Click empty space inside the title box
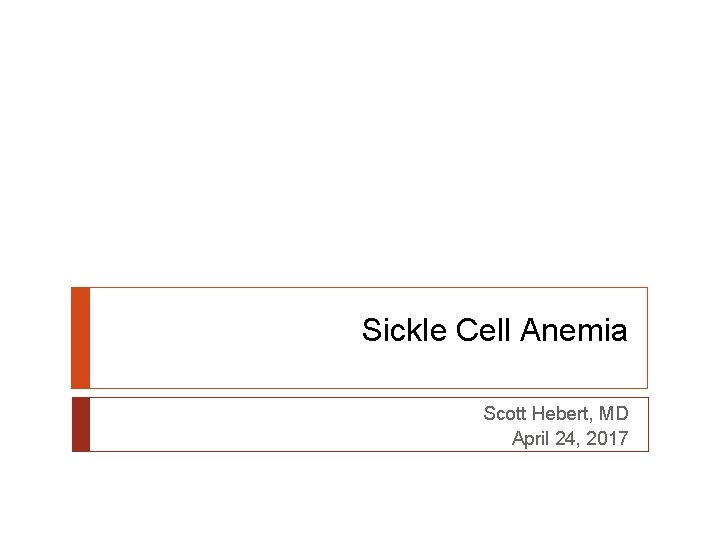The width and height of the screenshot is (720, 540). tap(220, 338)
